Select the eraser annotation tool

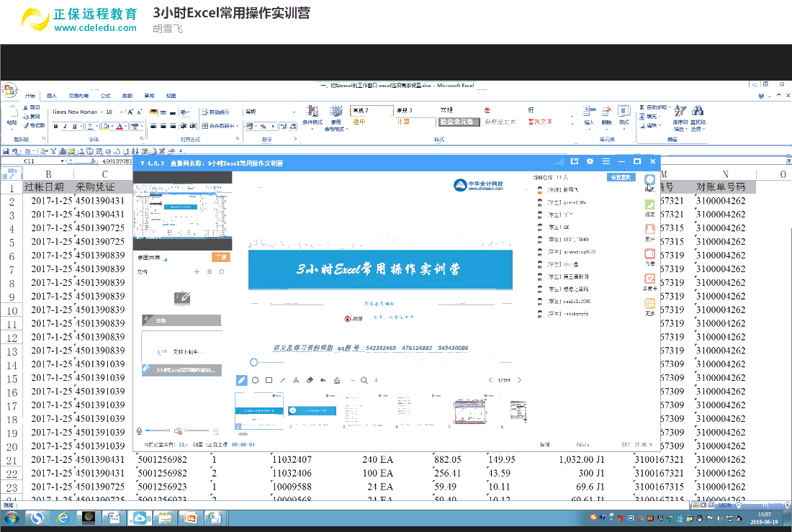(309, 380)
